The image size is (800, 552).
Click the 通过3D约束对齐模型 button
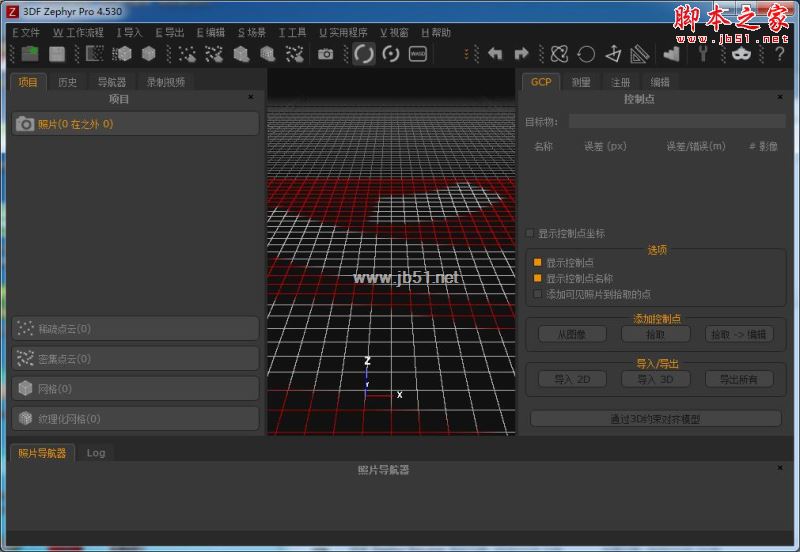(656, 419)
